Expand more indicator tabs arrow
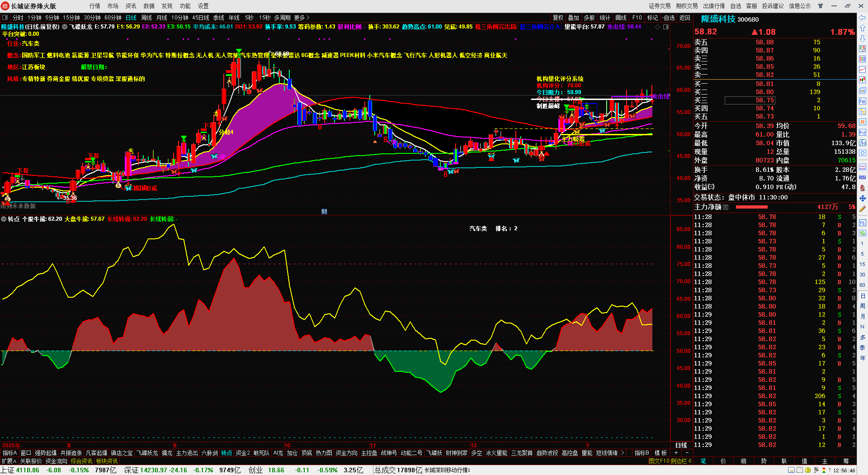This screenshot has height=475, width=868. pyautogui.click(x=623, y=453)
